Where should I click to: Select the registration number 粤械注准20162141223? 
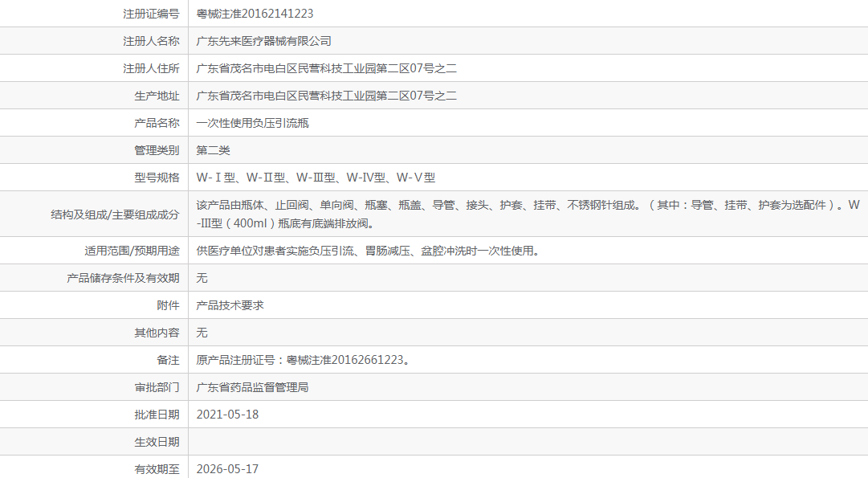[255, 14]
